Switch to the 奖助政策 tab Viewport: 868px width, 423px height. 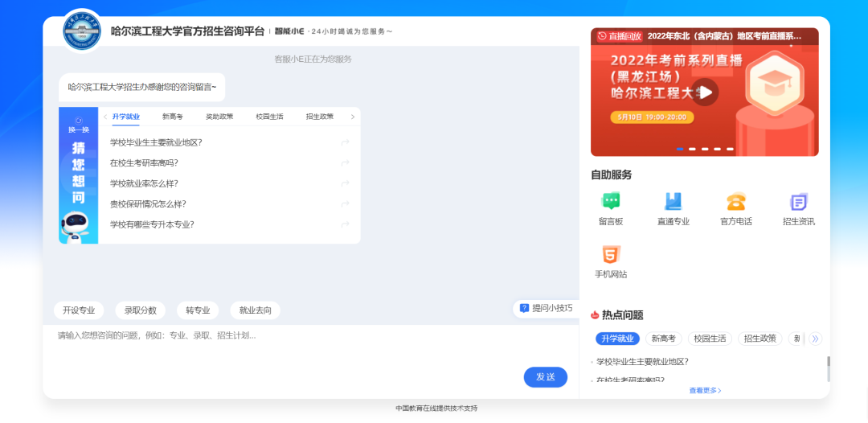coord(219,117)
